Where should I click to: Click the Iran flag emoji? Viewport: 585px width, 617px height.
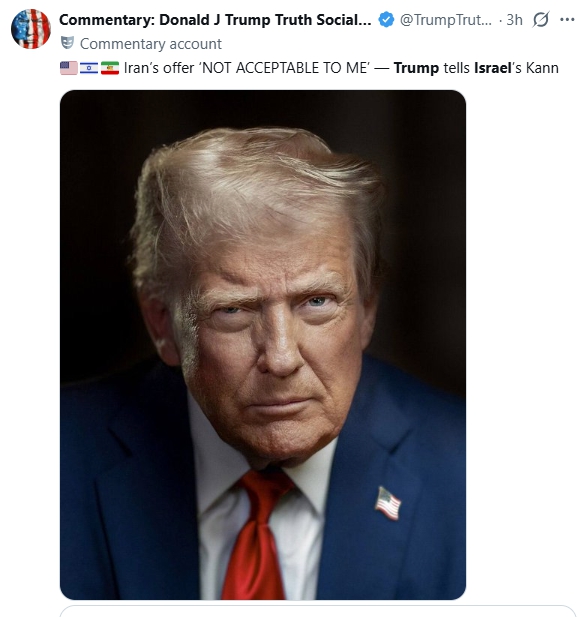tap(110, 68)
